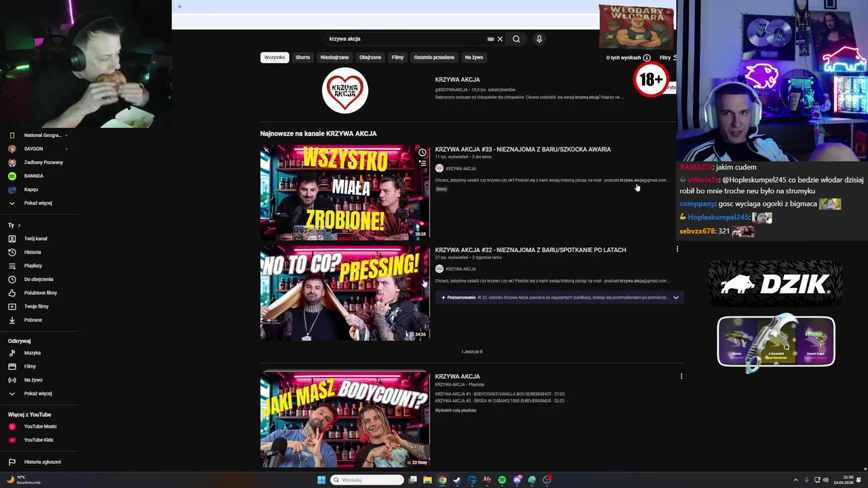Select the Na żywo filter chip
The image size is (868, 488).
click(474, 58)
